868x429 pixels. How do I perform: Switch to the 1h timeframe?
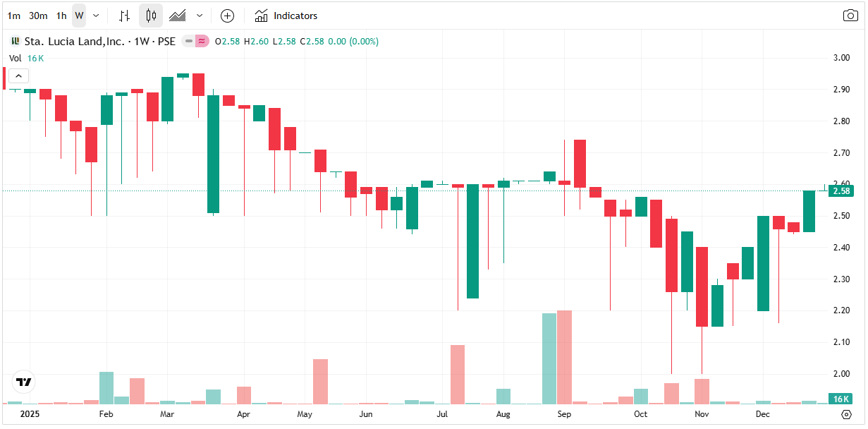(61, 16)
